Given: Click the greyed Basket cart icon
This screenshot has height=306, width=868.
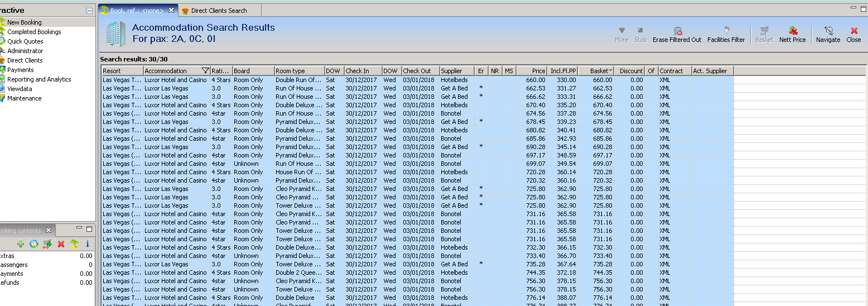Looking at the screenshot, I should pos(764,31).
